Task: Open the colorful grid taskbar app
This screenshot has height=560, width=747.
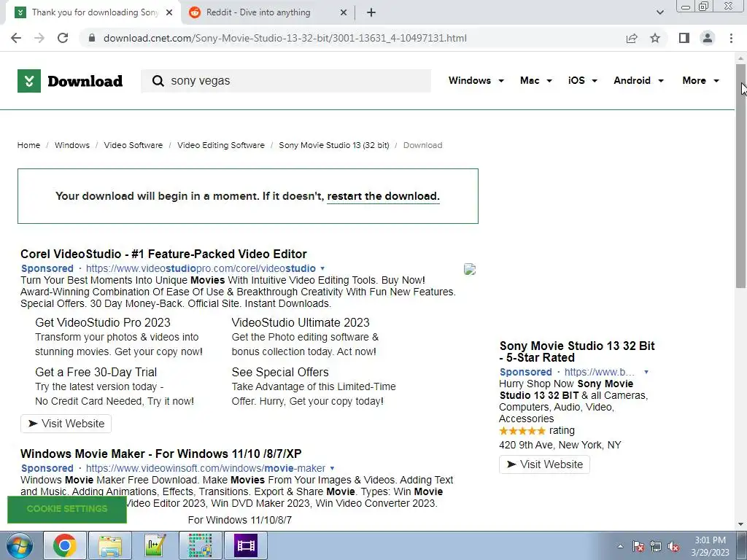Action: pyautogui.click(x=200, y=545)
